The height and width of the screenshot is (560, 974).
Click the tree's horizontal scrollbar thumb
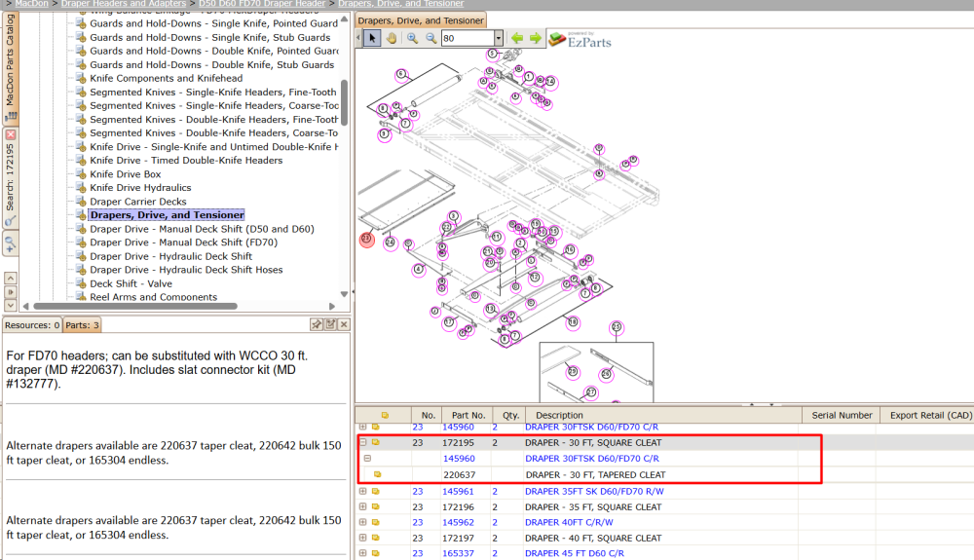(x=134, y=306)
